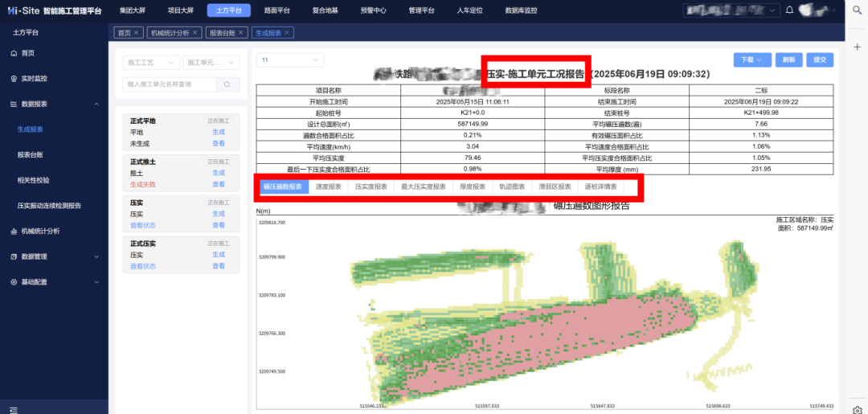The height and width of the screenshot is (414, 868).
Task: Switch to the 速度报表 tab
Action: click(328, 187)
